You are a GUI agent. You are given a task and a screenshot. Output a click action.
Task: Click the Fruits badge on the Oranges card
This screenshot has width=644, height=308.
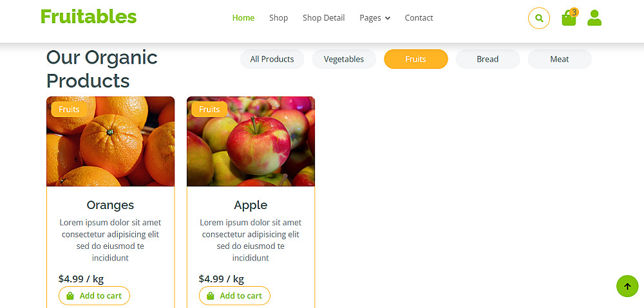[x=69, y=109]
